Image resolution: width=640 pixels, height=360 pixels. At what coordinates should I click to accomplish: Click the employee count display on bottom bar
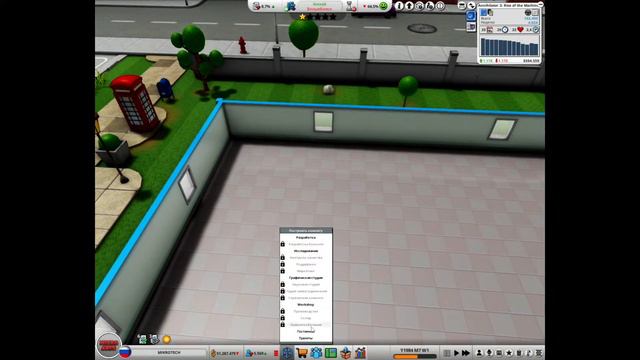point(256,353)
